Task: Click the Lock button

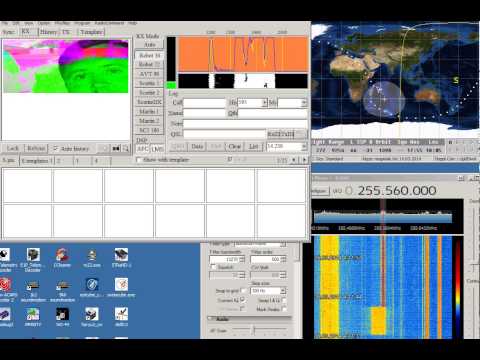Action: coord(13,148)
